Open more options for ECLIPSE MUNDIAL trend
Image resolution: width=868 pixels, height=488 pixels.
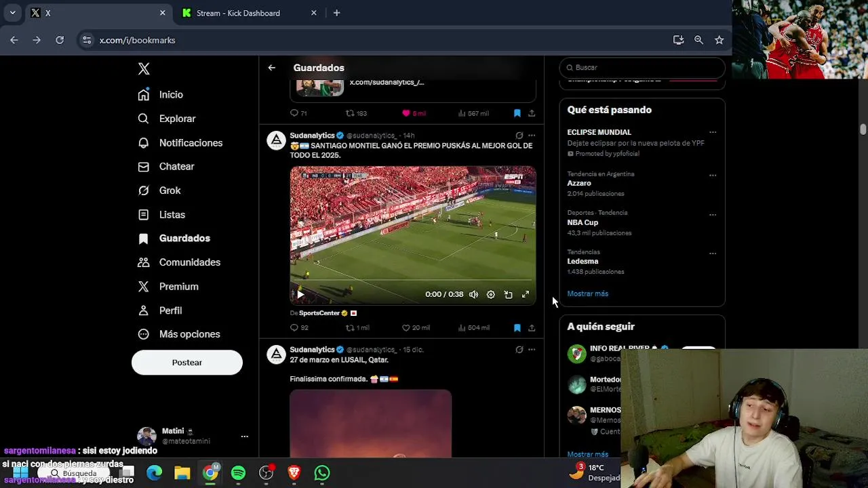(x=713, y=132)
